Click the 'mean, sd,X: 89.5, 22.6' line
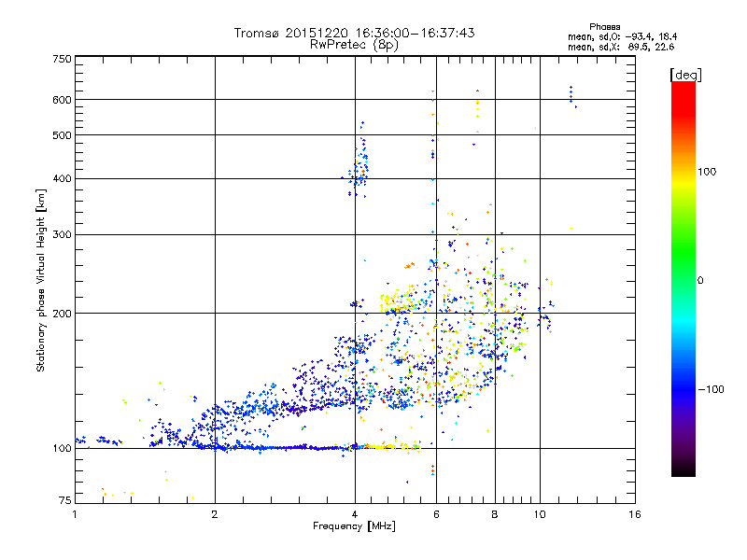This screenshot has height=560, width=747. click(621, 47)
